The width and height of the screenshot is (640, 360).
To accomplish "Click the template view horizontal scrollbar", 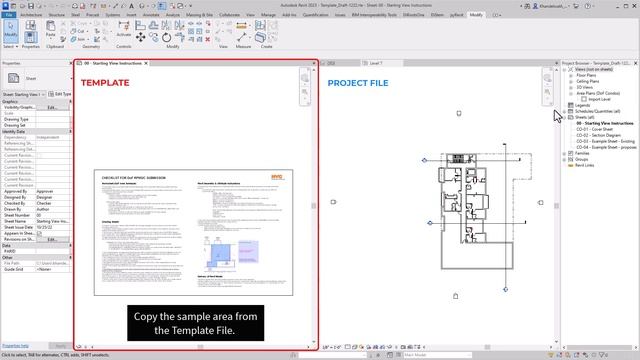I will point(200,347).
